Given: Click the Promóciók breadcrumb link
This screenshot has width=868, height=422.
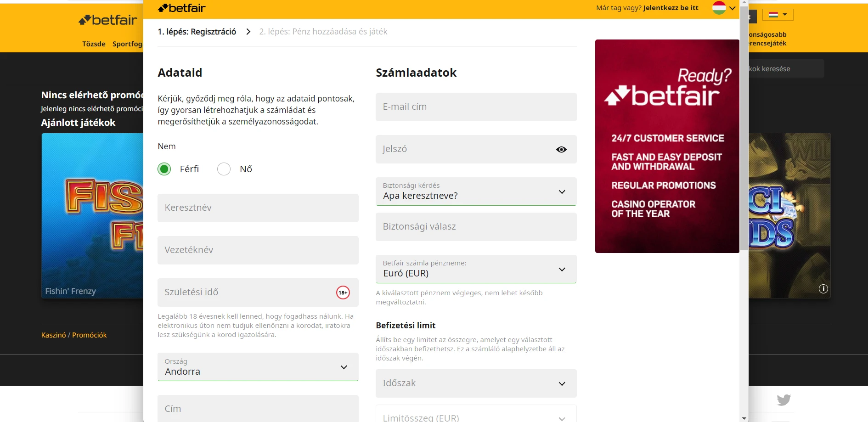Looking at the screenshot, I should coord(90,335).
